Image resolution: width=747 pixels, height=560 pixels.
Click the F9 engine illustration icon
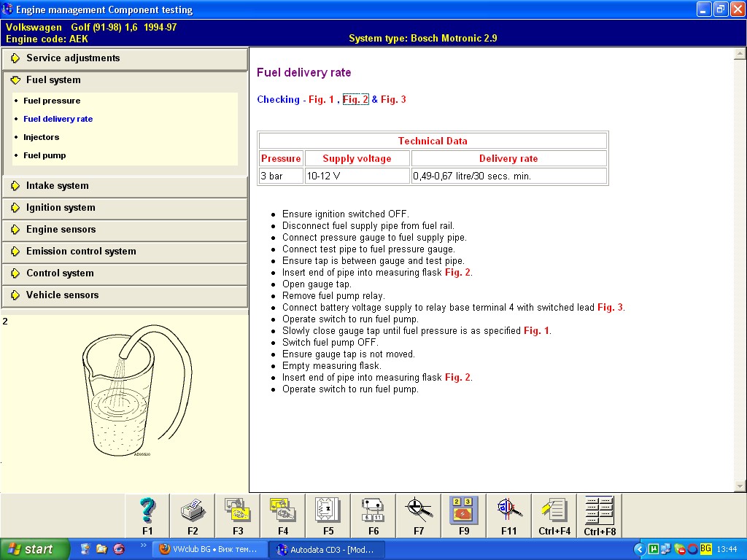[x=464, y=510]
